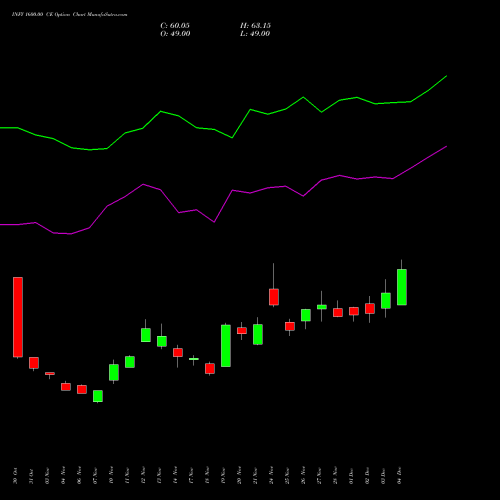Click the 31 Oct date label

[31, 476]
